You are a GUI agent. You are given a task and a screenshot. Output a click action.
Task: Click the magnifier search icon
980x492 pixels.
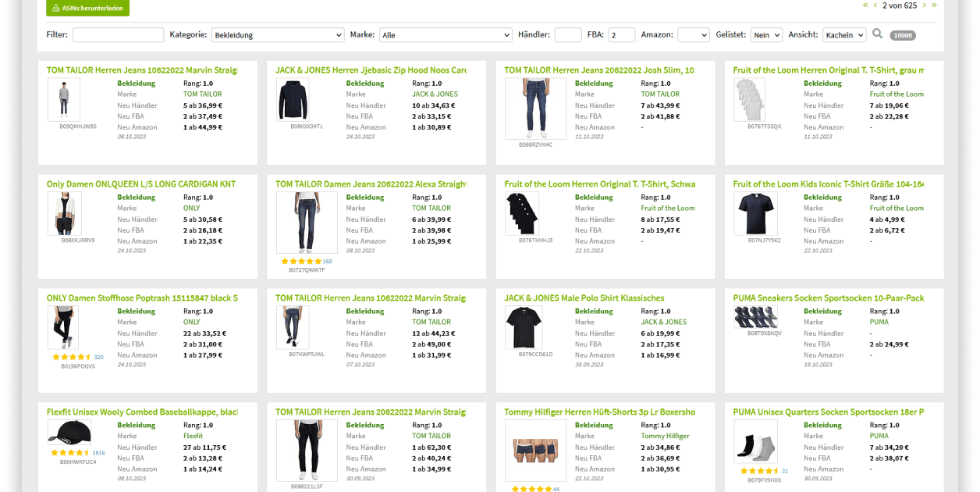pos(877,34)
